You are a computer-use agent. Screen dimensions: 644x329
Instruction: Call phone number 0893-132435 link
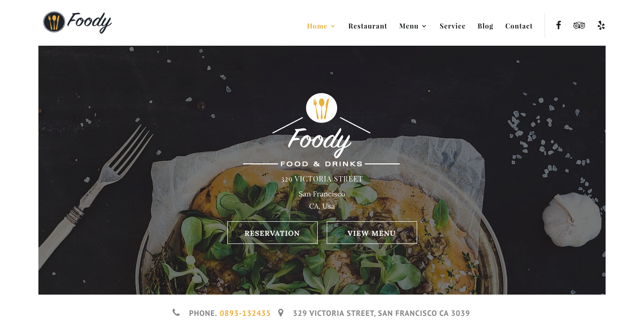[245, 313]
